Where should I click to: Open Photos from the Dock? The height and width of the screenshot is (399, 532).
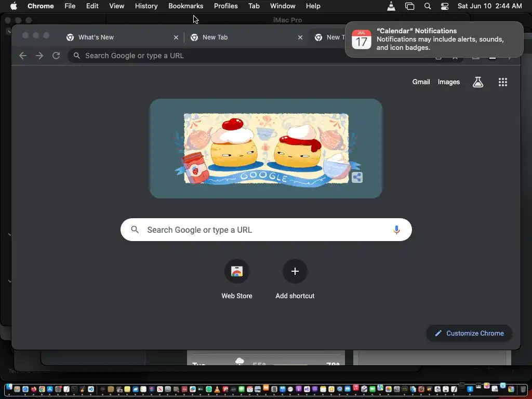tap(389, 389)
